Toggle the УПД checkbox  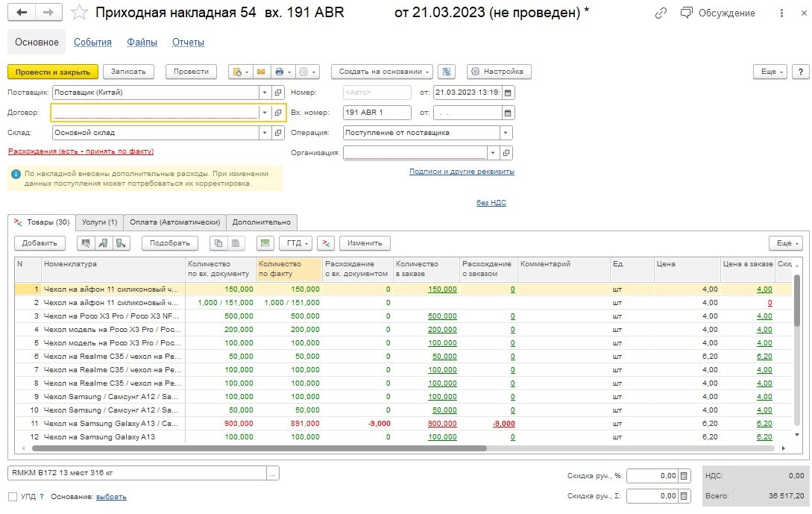[13, 497]
